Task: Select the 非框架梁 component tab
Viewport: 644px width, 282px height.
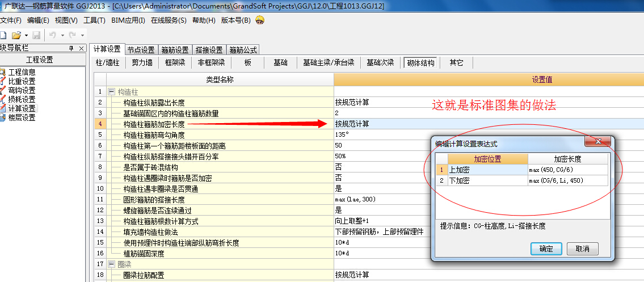Action: (211, 63)
